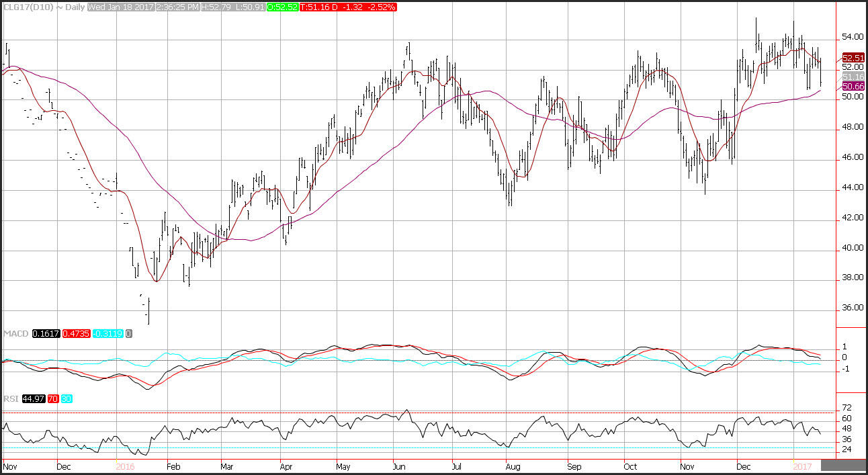Click the RSI current value 44.97
This screenshot has width=868, height=475.
30,398
